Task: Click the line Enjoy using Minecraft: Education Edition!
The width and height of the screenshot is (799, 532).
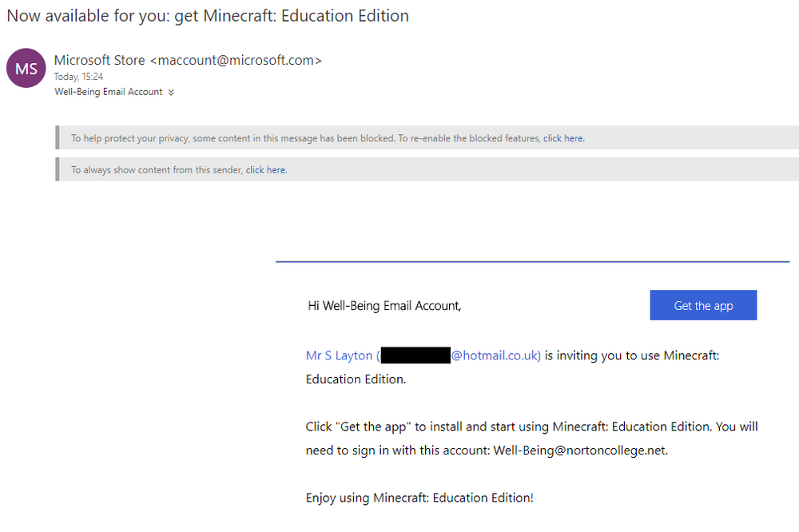Action: pyautogui.click(x=419, y=498)
